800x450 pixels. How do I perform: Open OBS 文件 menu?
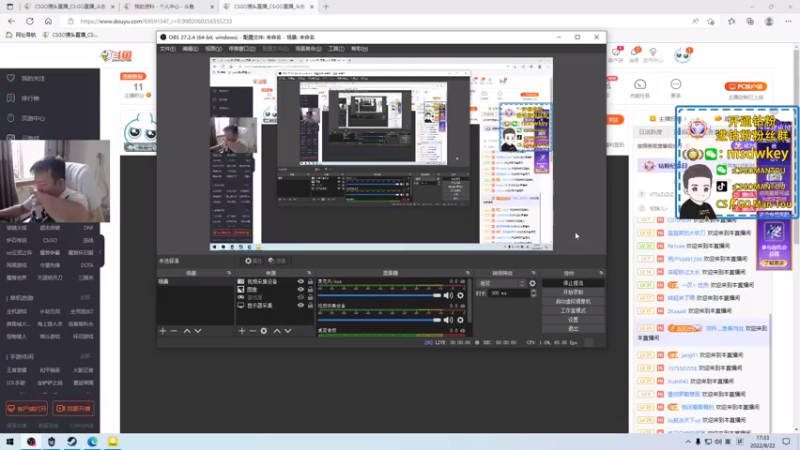[167, 49]
